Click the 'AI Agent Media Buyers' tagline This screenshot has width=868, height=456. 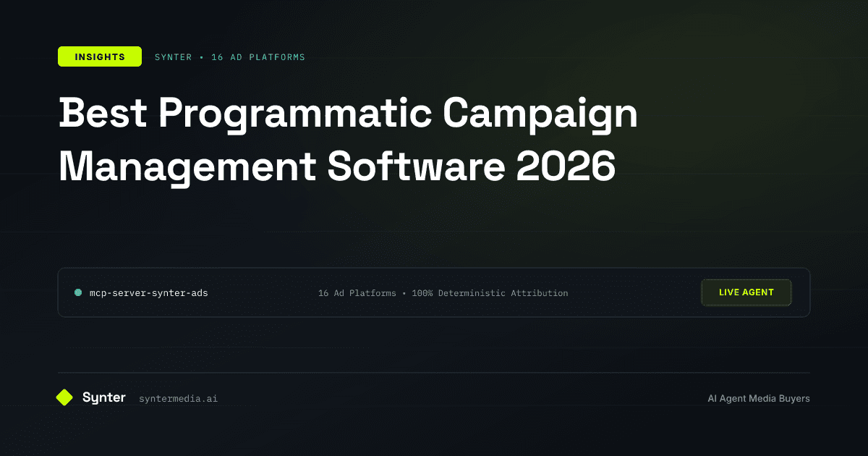[x=759, y=398]
